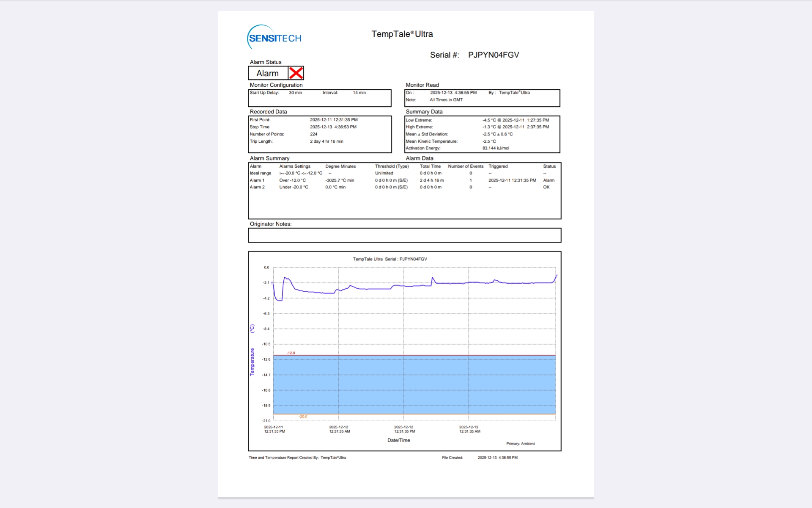Click the Alarm status text box

pyautogui.click(x=268, y=73)
